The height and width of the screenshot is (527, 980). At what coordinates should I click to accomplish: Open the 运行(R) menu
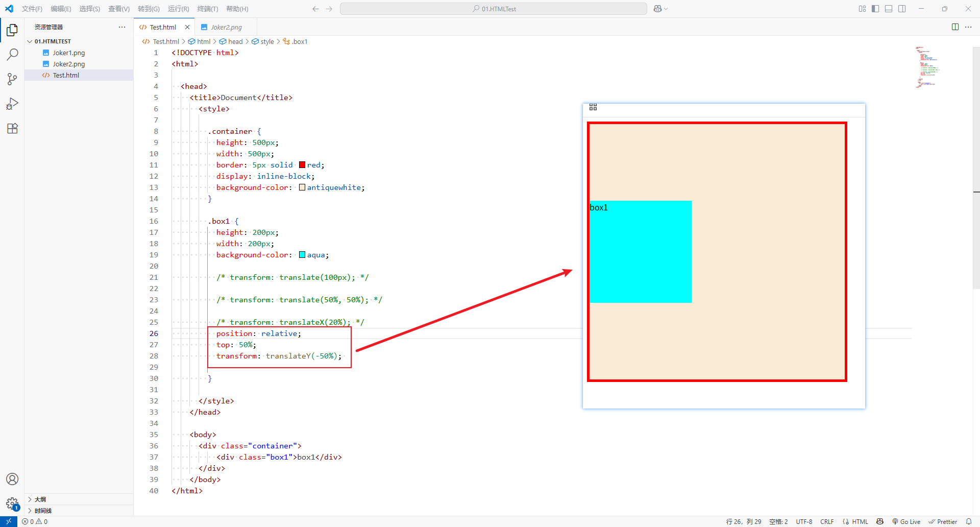178,9
